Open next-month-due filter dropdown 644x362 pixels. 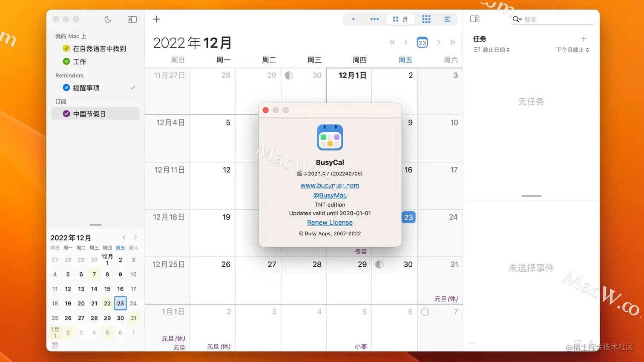572,50
